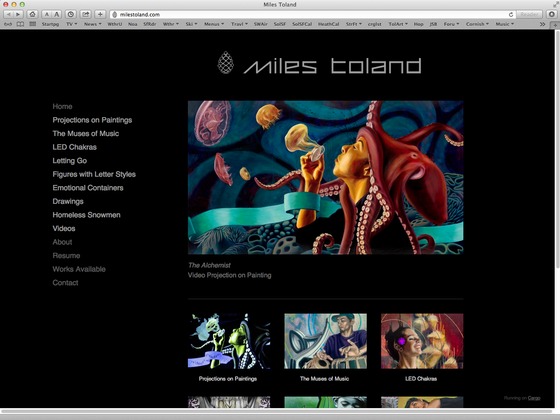Reload the page
This screenshot has height=420, width=560.
pyautogui.click(x=511, y=14)
